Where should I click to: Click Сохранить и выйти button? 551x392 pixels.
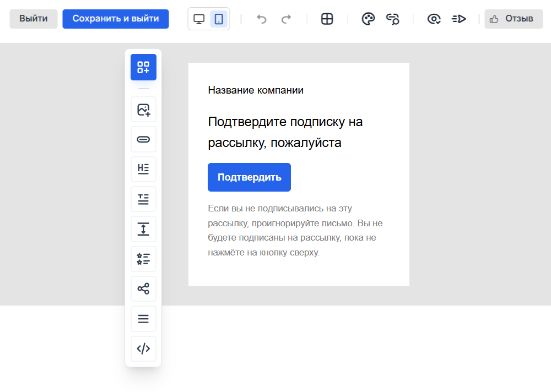point(116,19)
